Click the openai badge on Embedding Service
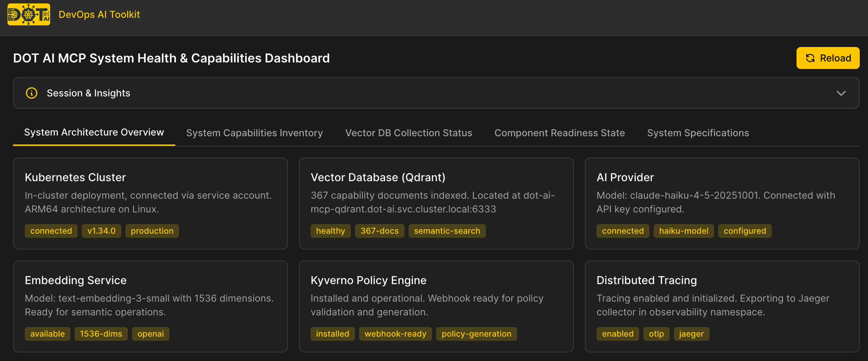 click(150, 334)
